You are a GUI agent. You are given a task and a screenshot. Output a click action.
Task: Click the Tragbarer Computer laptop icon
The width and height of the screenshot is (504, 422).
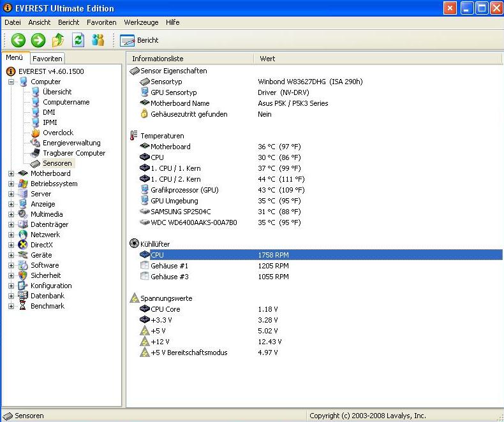(x=35, y=153)
